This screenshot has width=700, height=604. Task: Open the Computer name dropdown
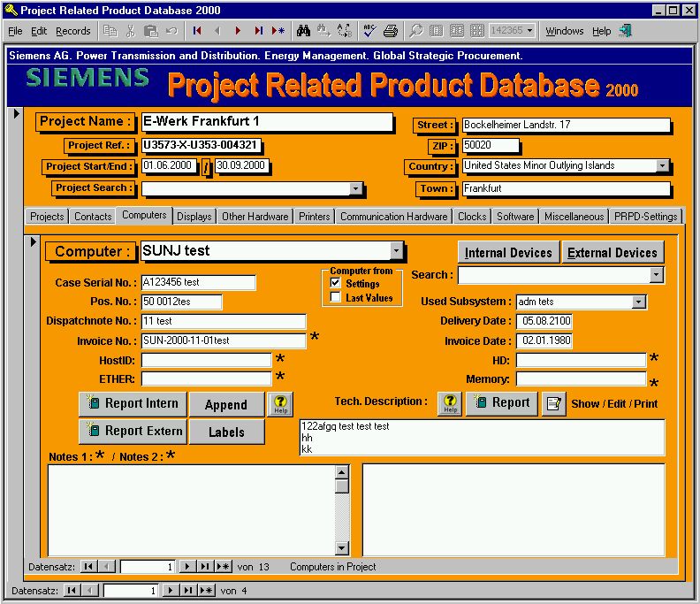(396, 250)
